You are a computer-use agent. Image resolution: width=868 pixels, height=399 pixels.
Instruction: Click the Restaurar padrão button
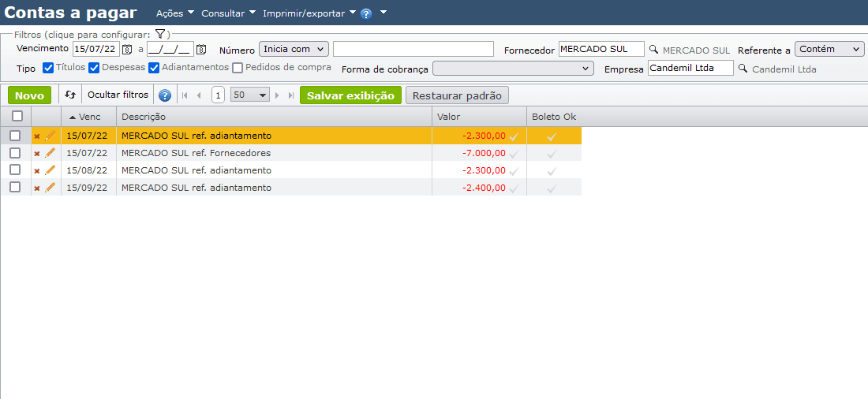click(457, 95)
